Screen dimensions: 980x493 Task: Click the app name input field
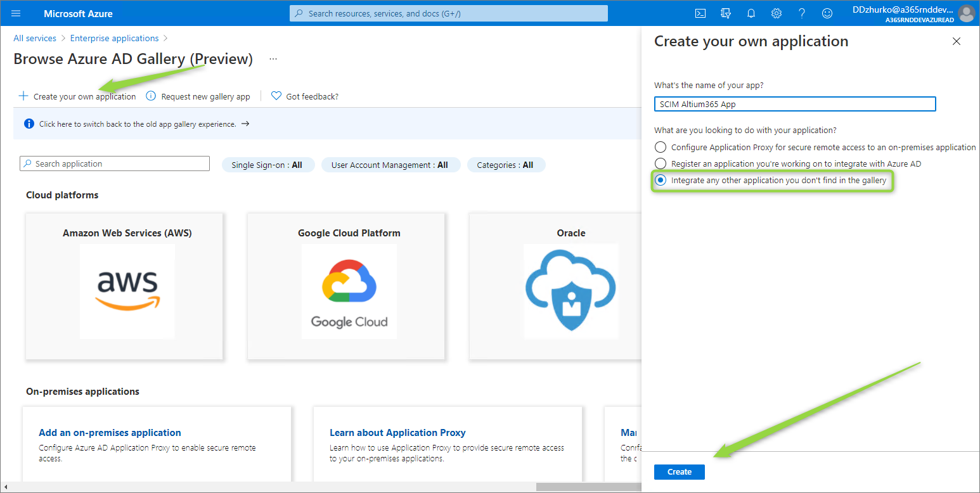pos(794,104)
